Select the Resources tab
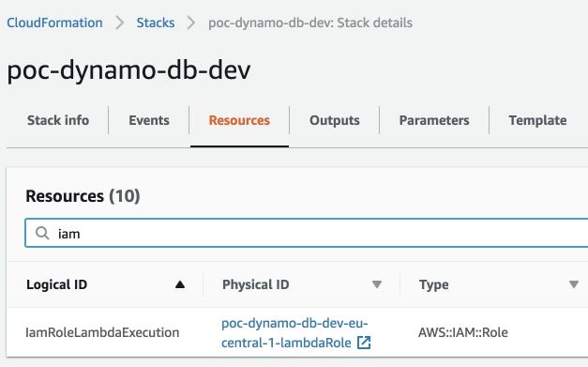588x367 pixels. click(x=239, y=120)
